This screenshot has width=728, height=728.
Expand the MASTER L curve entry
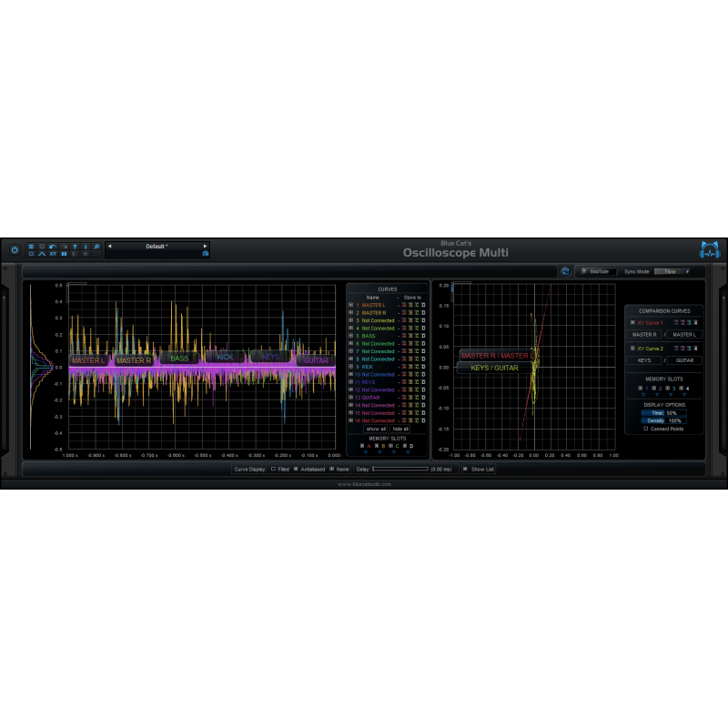351,305
